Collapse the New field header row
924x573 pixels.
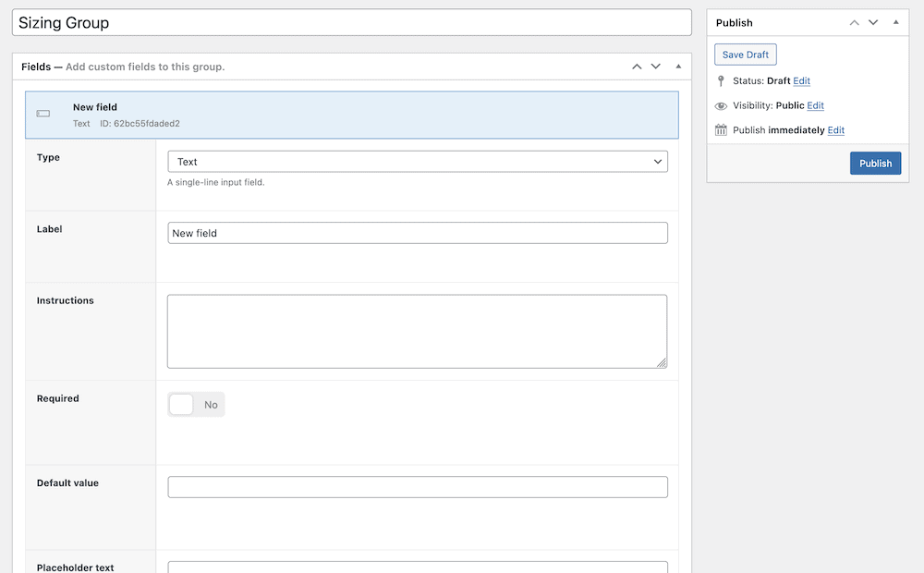(352, 115)
